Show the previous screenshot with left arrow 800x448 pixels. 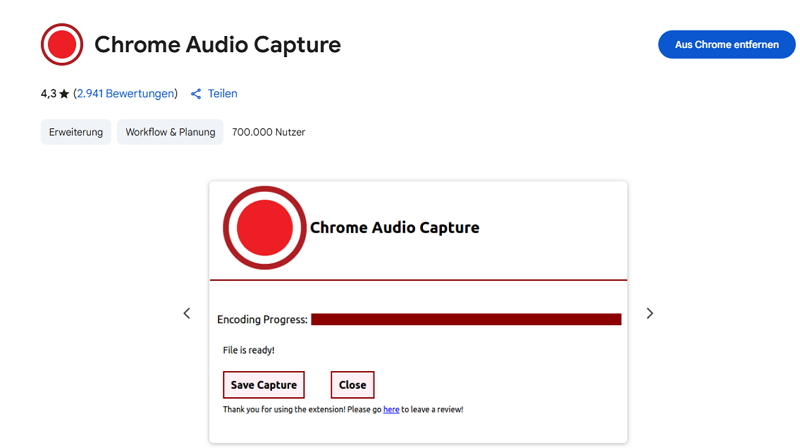pyautogui.click(x=186, y=313)
